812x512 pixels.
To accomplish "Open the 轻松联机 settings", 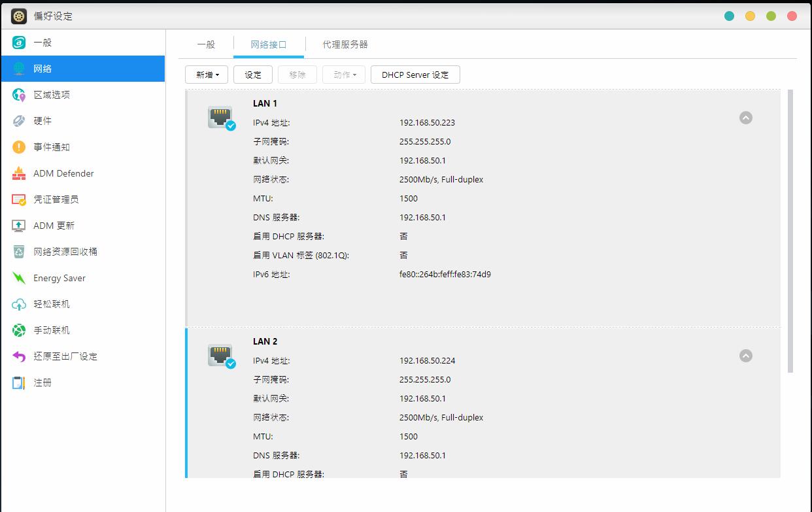I will [51, 303].
